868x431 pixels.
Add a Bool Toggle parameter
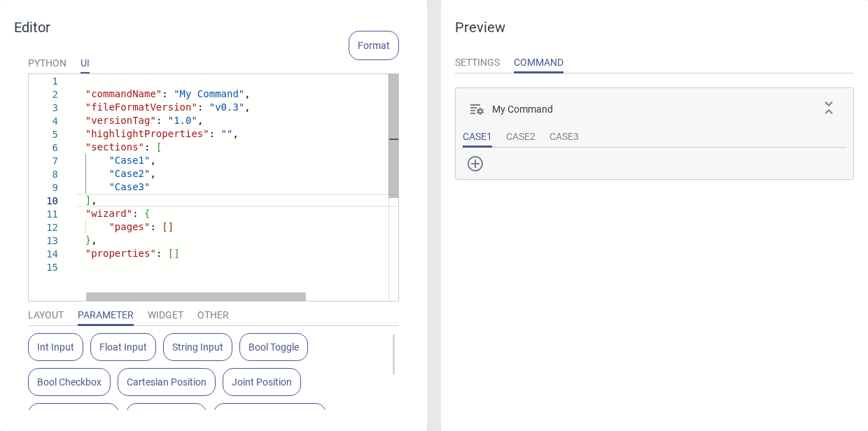click(x=274, y=347)
